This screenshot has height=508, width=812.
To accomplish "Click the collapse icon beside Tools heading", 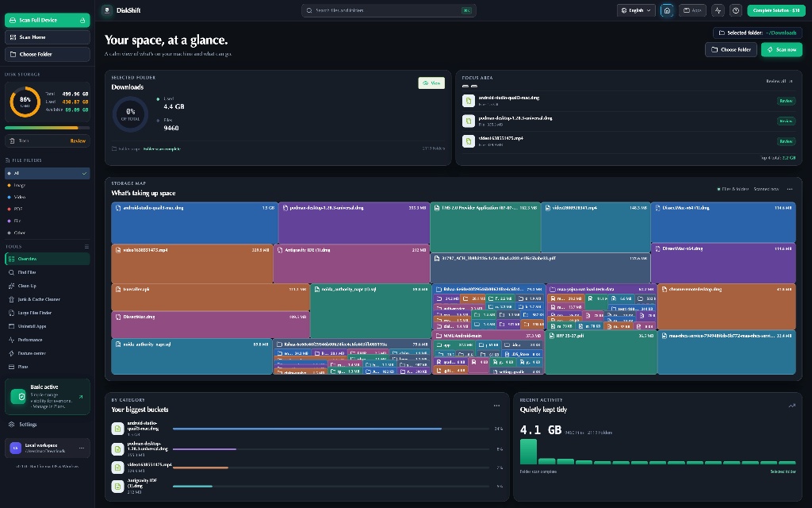I will click(86, 247).
